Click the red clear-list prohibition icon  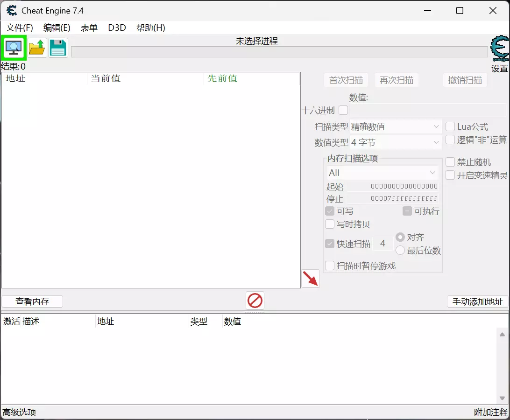pos(255,301)
